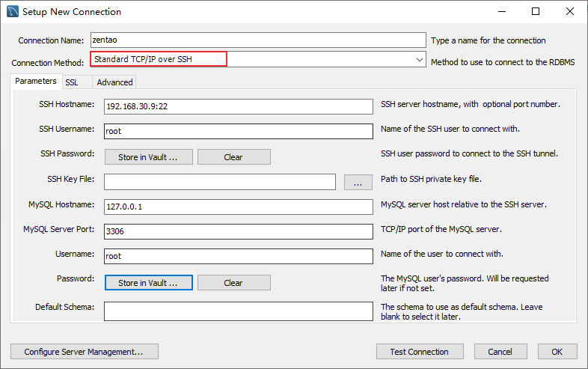The width and height of the screenshot is (588, 369).
Task: Click the Test Connection button
Action: click(420, 352)
